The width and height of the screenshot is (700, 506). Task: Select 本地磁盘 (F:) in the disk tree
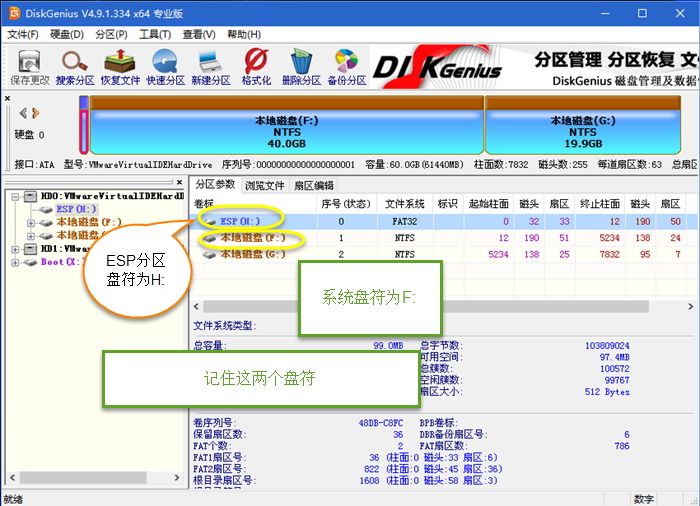(89, 222)
